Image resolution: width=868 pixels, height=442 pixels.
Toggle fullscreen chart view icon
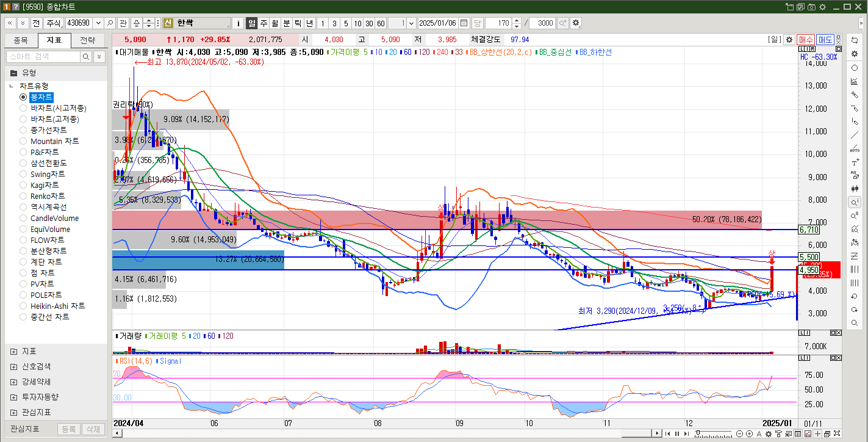[x=837, y=433]
